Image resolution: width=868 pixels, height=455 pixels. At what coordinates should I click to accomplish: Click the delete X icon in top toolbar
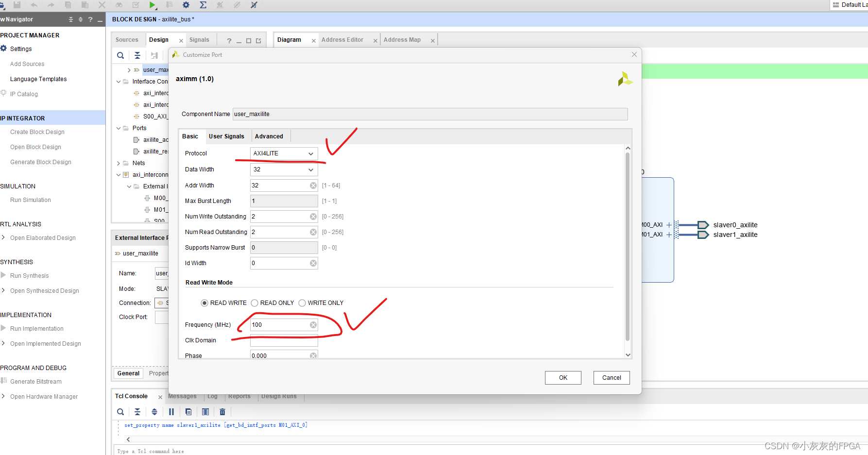click(x=102, y=5)
